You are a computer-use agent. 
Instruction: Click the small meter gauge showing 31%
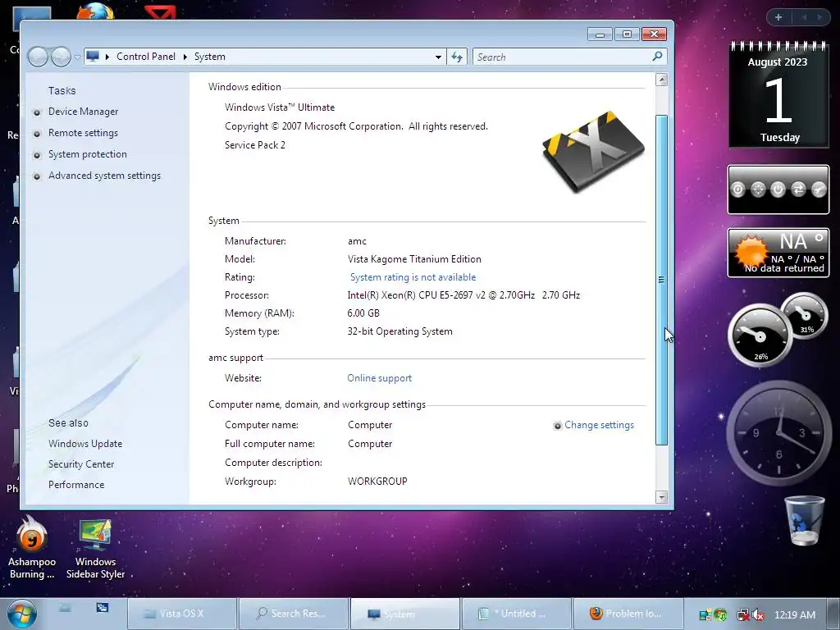(804, 316)
